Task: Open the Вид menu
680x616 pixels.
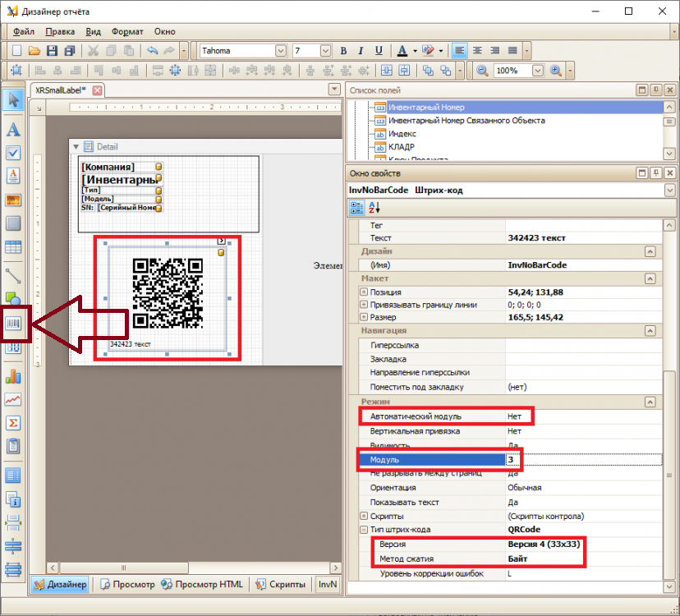Action: (93, 32)
